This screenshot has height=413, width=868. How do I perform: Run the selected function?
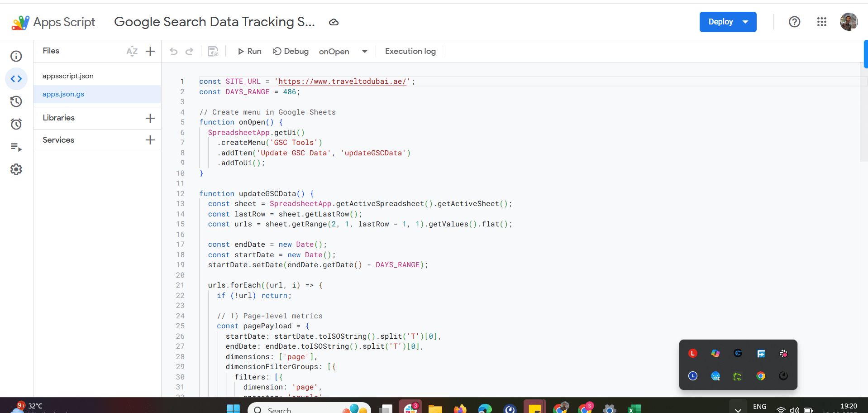click(249, 51)
